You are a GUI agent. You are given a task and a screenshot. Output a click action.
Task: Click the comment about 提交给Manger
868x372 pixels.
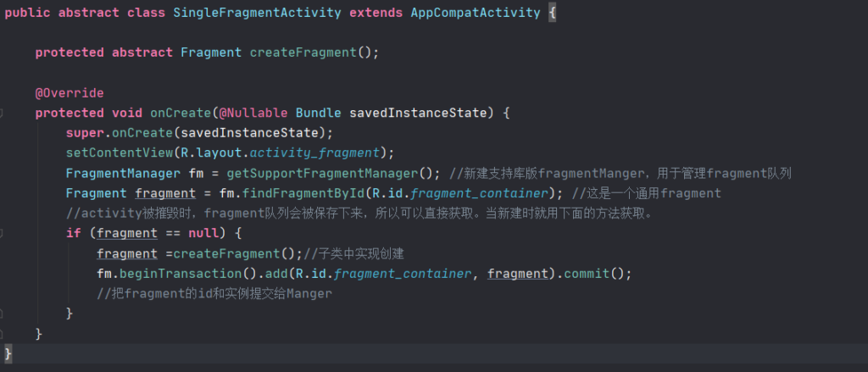[x=214, y=294]
